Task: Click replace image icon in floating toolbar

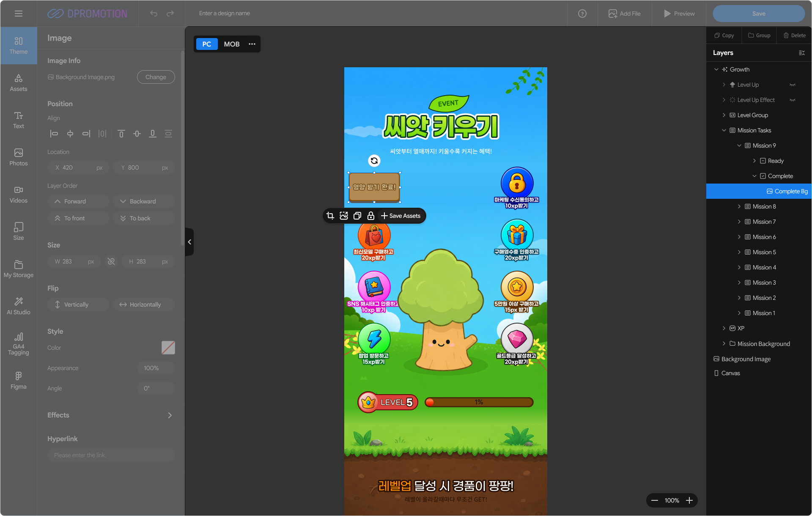Action: [344, 216]
